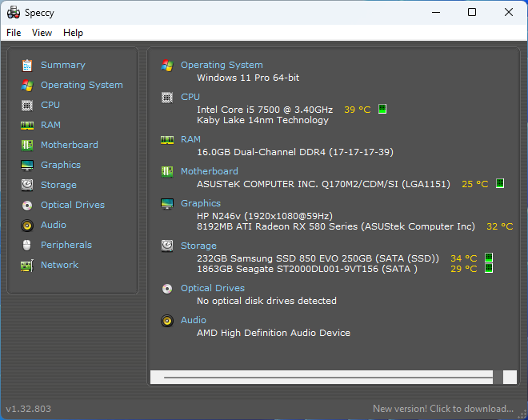The width and height of the screenshot is (528, 420).
Task: Select the Storage drive icon in sidebar
Action: pyautogui.click(x=27, y=185)
